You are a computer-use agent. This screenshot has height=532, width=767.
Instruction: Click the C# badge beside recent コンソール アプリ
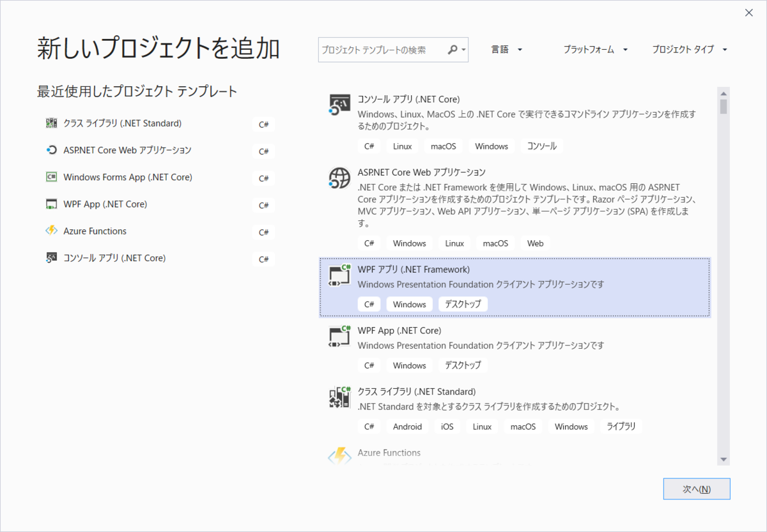(x=263, y=259)
